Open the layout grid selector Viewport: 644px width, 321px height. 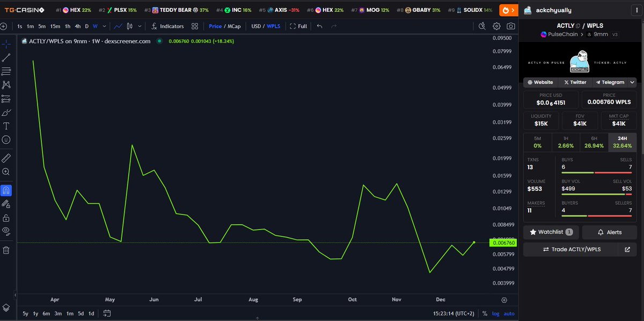[x=194, y=26]
